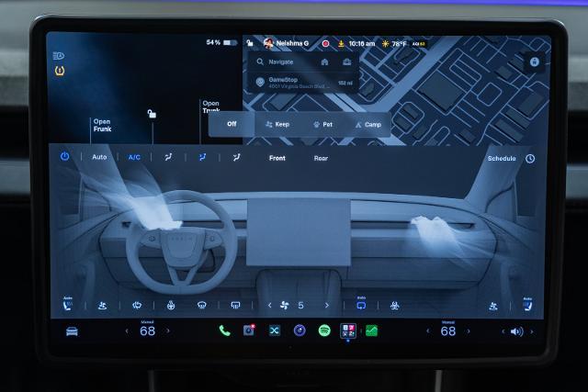Tap Open Trunk

tap(211, 106)
